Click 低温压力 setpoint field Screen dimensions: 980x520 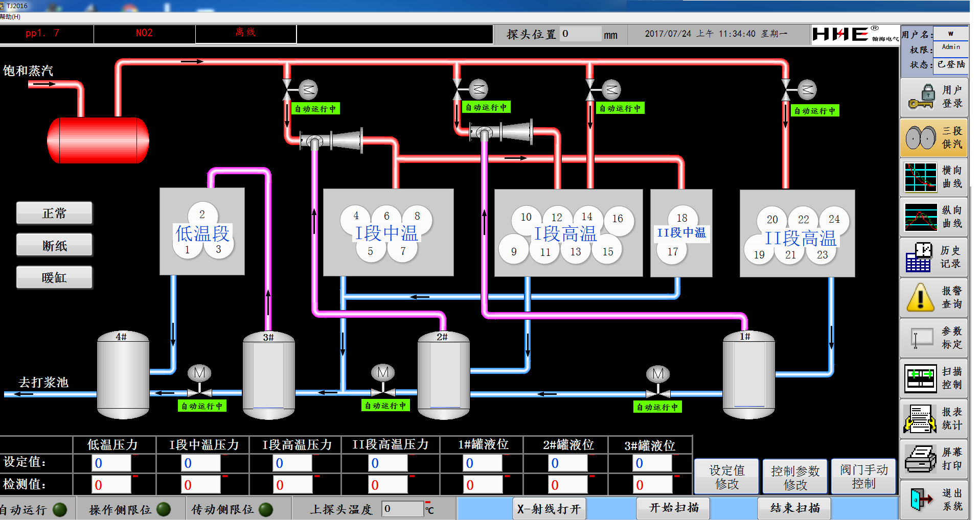pos(112,463)
